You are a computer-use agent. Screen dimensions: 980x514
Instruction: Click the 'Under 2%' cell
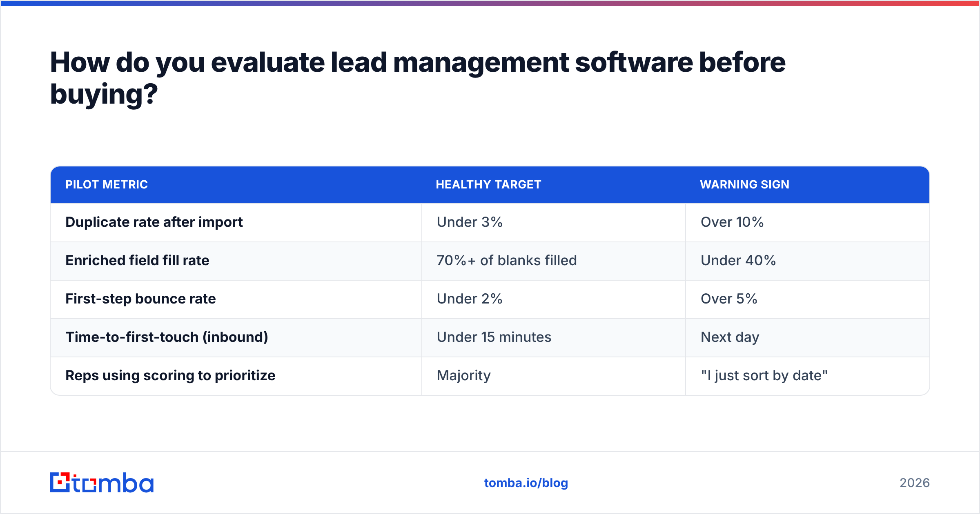click(554, 299)
